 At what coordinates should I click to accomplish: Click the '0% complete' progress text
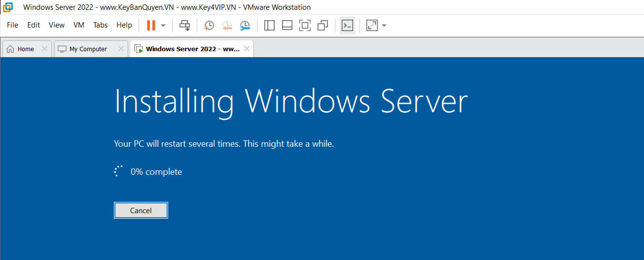pos(156,172)
